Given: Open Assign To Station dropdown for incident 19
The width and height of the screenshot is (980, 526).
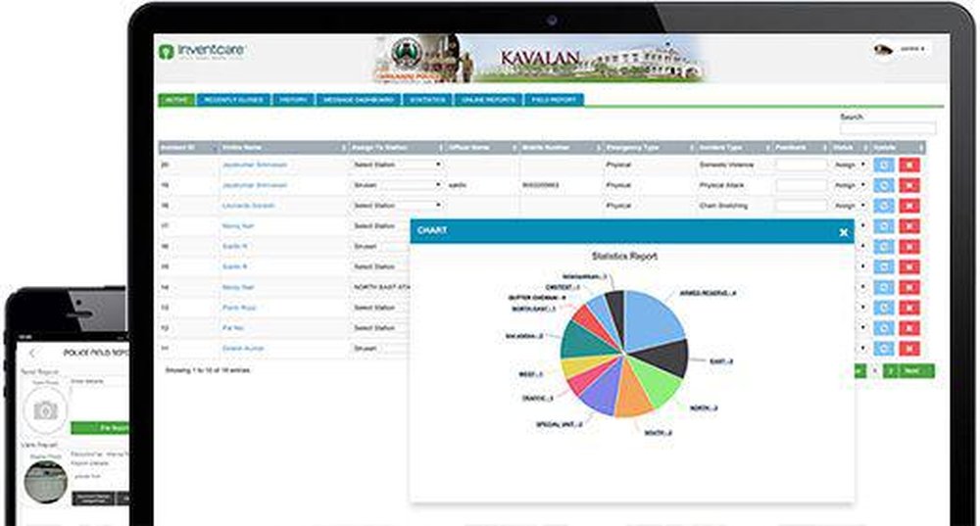Looking at the screenshot, I should [397, 185].
